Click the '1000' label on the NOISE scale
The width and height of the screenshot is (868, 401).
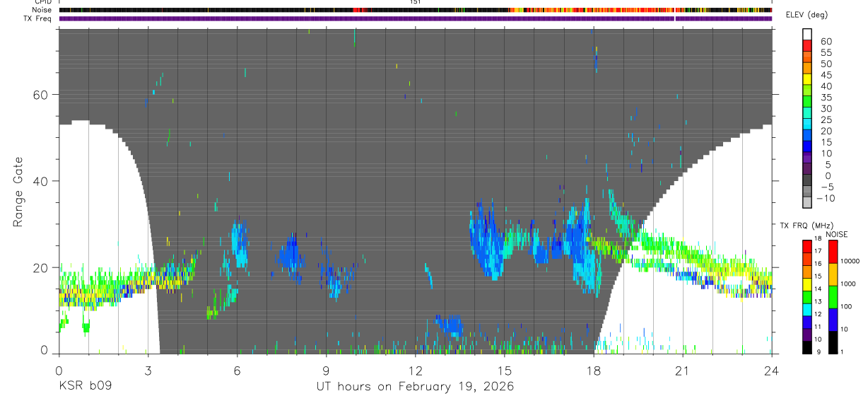(850, 284)
